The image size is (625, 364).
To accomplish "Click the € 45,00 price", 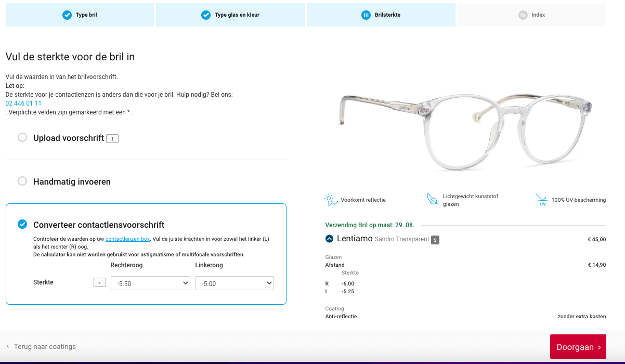I will 596,240.
